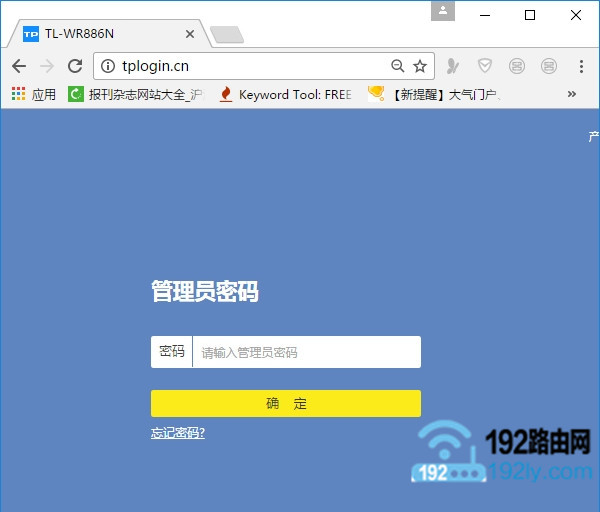This screenshot has width=600, height=512.
Task: Open the Chrome three-dot menu
Action: [581, 66]
